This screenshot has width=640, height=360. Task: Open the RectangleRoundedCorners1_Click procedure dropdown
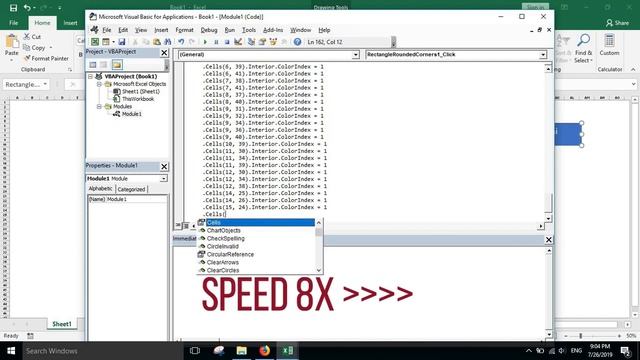click(x=542, y=55)
